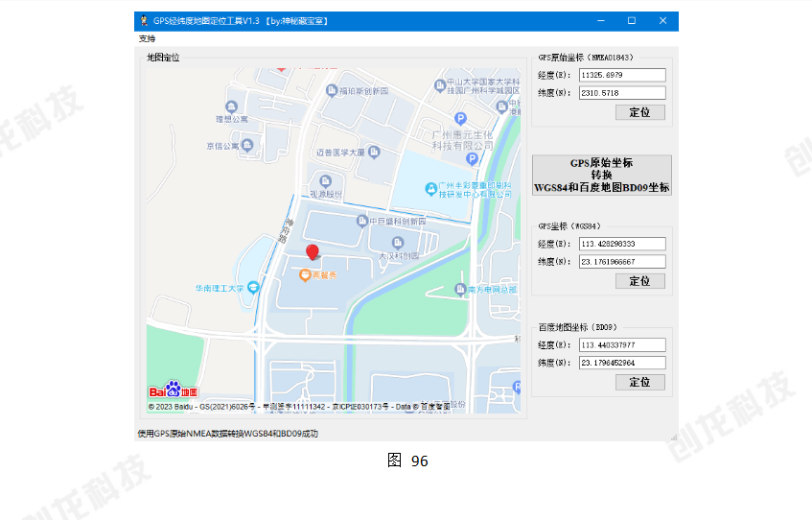Image resolution: width=812 pixels, height=520 pixels.
Task: Click the 广州丰彩菱重印刷科技 map icon
Action: 430,189
